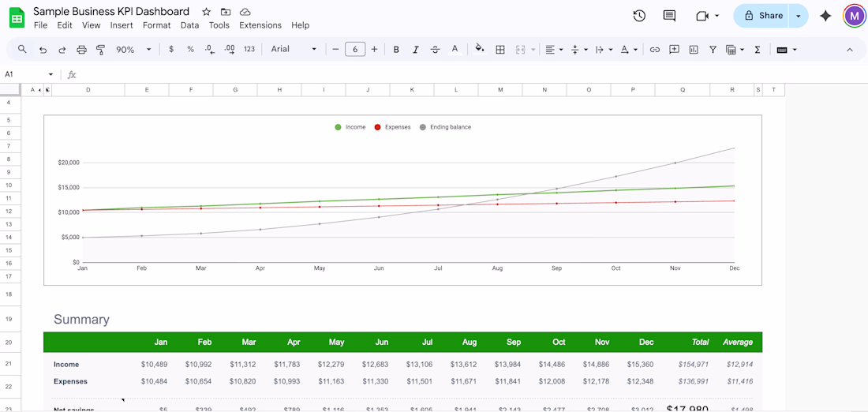Open the Help menu
Screen dimensions: 868x412
(300, 25)
